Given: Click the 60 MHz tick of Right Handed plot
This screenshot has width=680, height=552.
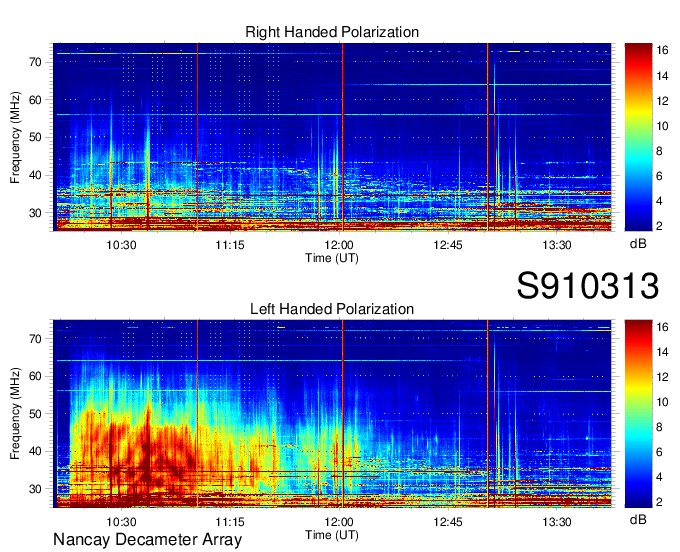Looking at the screenshot, I should click(36, 100).
